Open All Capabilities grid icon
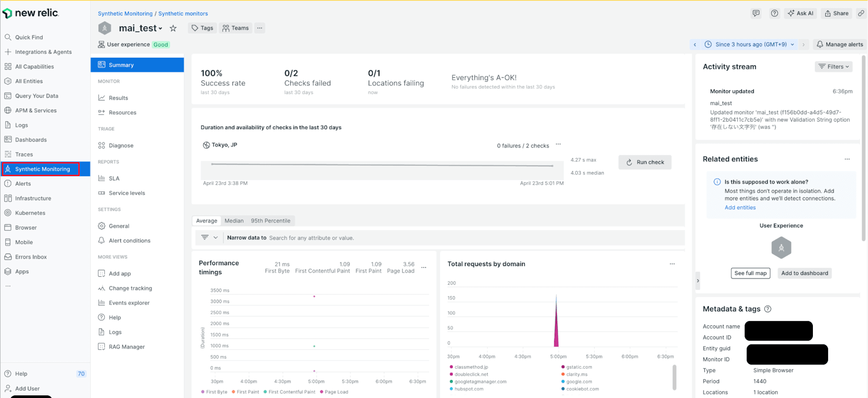Screen dimensions: 868x398 (x=8, y=66)
